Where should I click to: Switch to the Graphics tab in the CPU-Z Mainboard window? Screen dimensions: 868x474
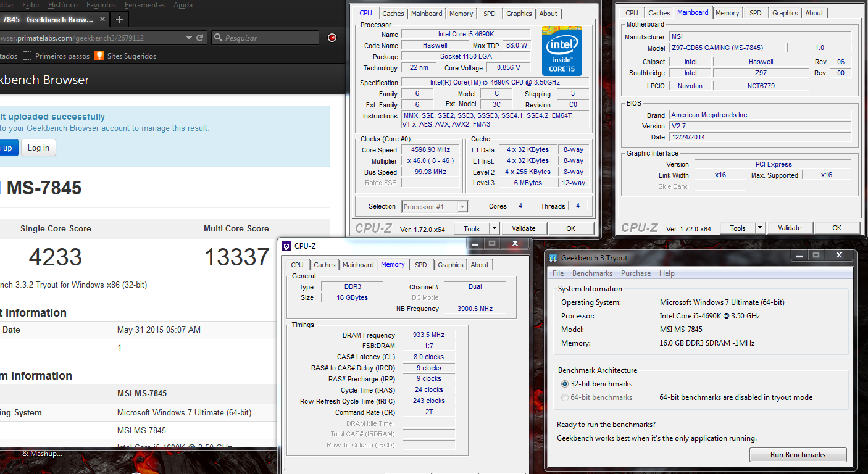785,13
